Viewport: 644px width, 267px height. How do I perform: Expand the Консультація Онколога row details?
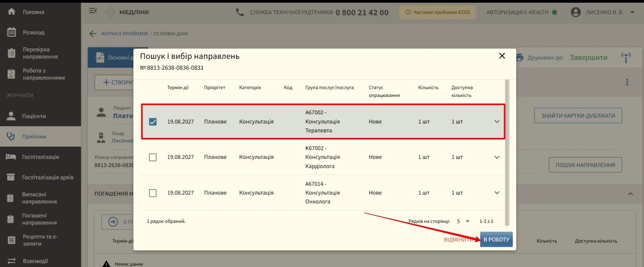[497, 193]
